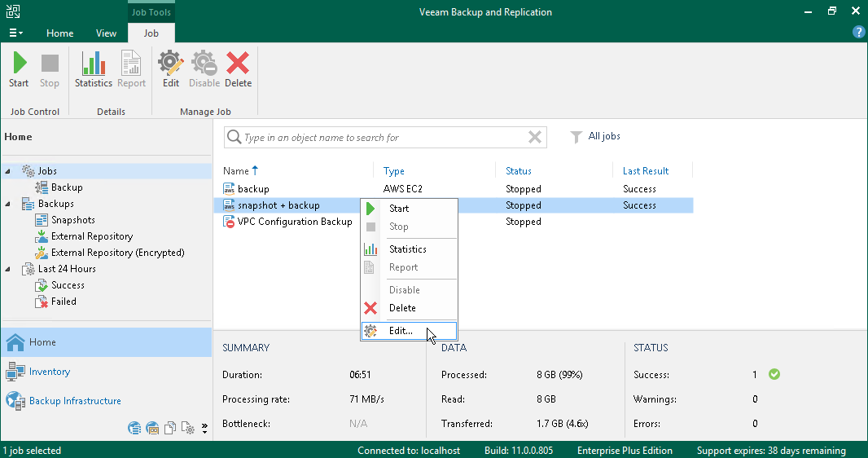The image size is (868, 458).
Task: Choose Edit... in the context menu
Action: (401, 331)
